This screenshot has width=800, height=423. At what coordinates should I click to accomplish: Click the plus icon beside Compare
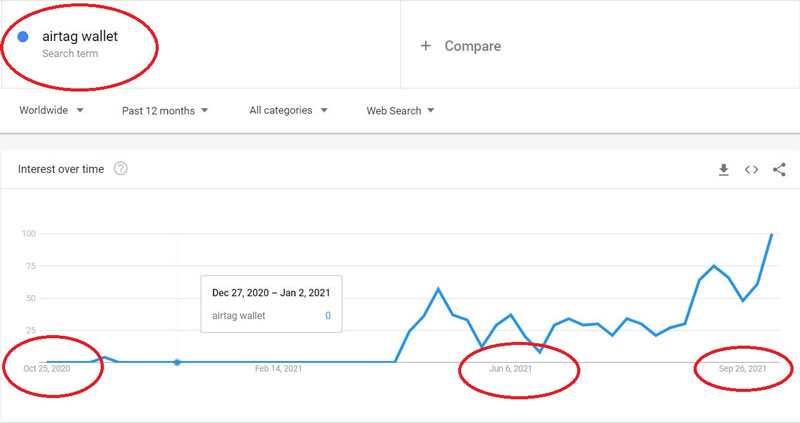click(426, 46)
